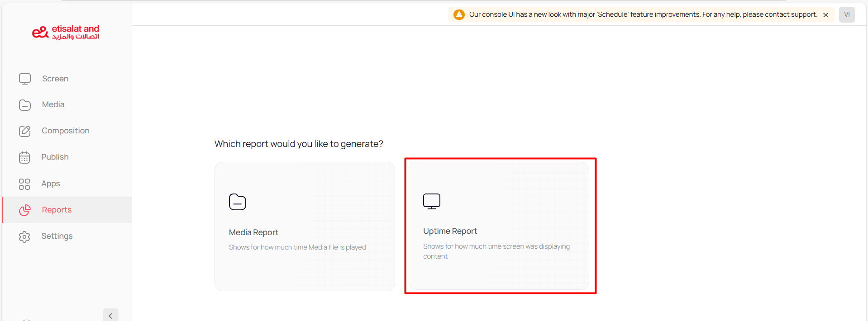Click the Settings gear icon
Image resolution: width=868 pixels, height=321 pixels.
(24, 236)
